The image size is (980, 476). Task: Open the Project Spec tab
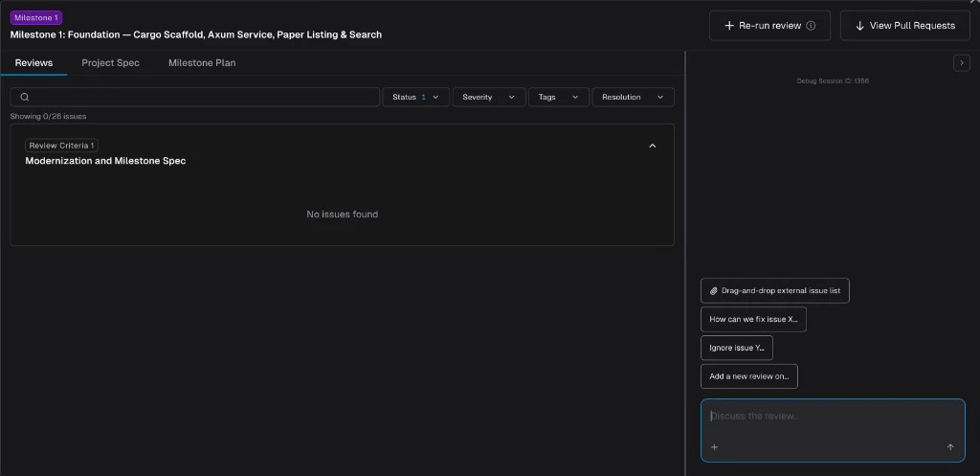(x=111, y=62)
